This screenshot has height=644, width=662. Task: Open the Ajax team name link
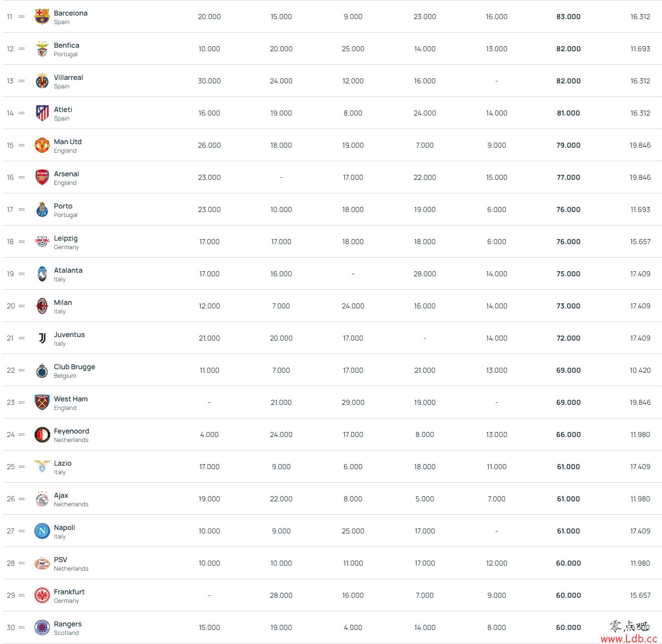pyautogui.click(x=61, y=495)
